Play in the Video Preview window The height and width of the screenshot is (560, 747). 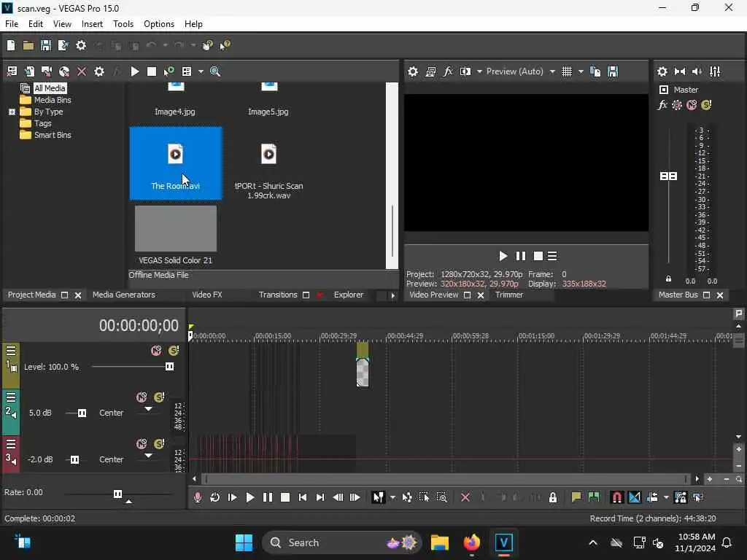tap(503, 256)
